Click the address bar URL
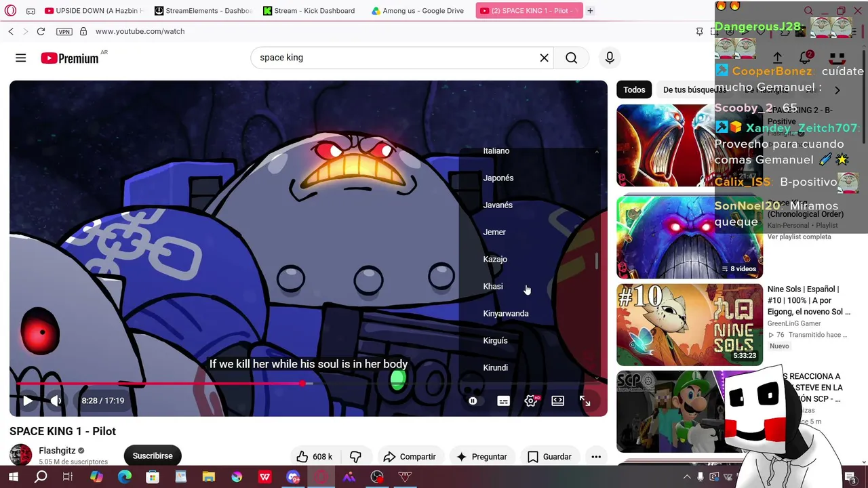 point(140,31)
